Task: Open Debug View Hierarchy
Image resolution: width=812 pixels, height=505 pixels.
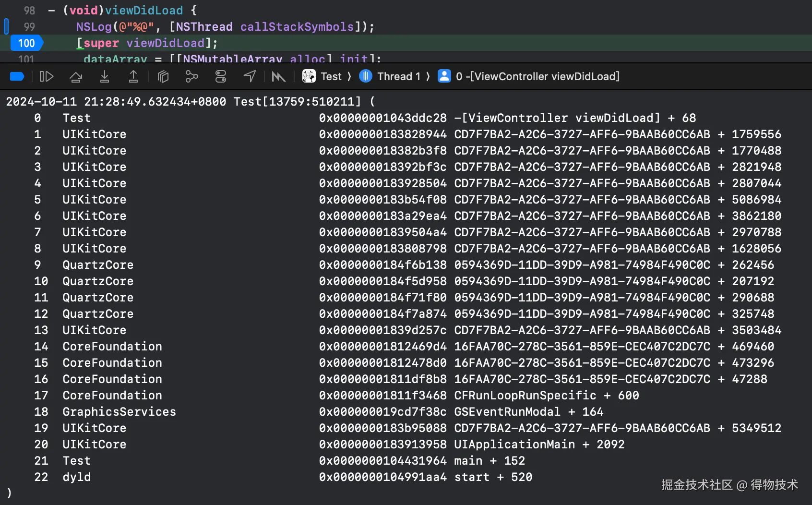Action: (x=163, y=76)
